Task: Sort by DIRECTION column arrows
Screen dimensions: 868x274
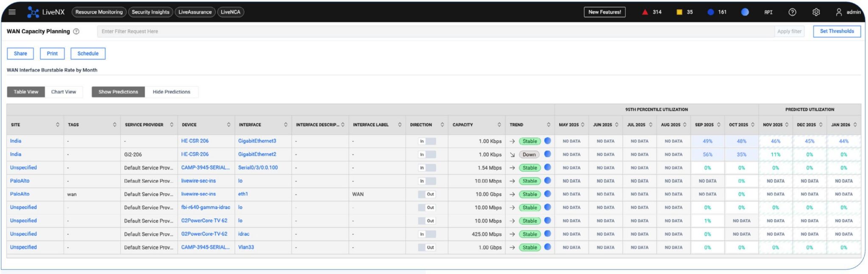Action: click(442, 125)
